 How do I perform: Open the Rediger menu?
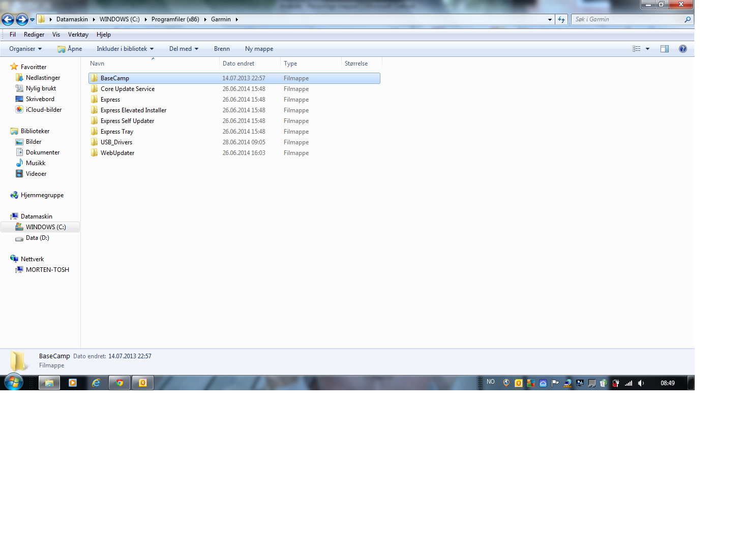(34, 35)
